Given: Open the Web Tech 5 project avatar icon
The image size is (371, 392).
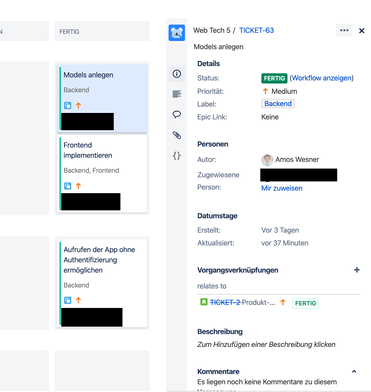Looking at the screenshot, I should pyautogui.click(x=177, y=33).
